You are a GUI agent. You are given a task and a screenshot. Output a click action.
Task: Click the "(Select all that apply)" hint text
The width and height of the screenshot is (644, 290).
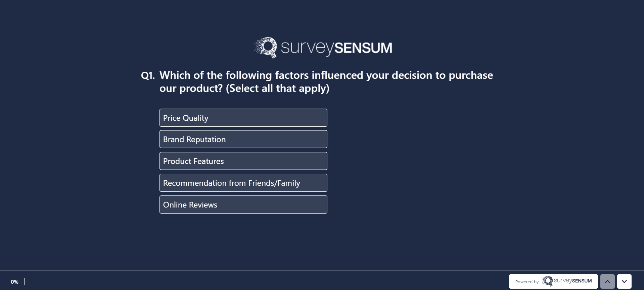click(277, 88)
